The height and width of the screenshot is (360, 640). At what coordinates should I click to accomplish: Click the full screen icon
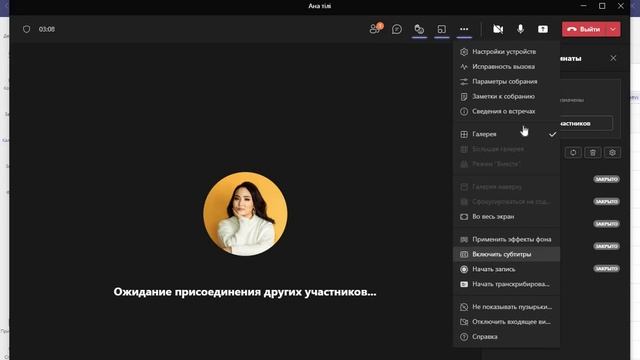coord(464,216)
